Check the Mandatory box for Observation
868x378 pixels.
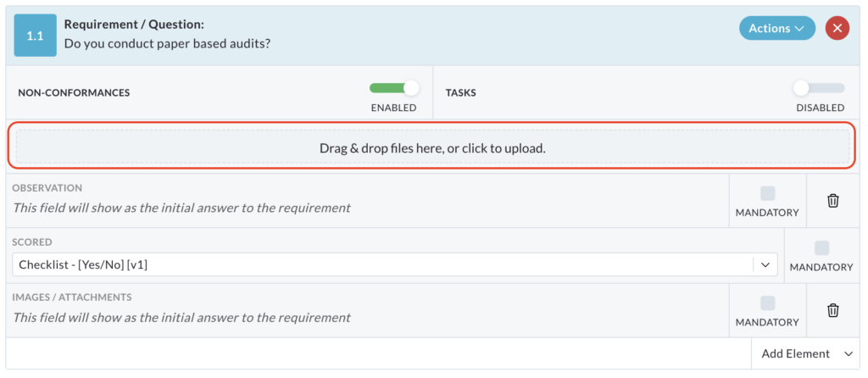point(767,193)
